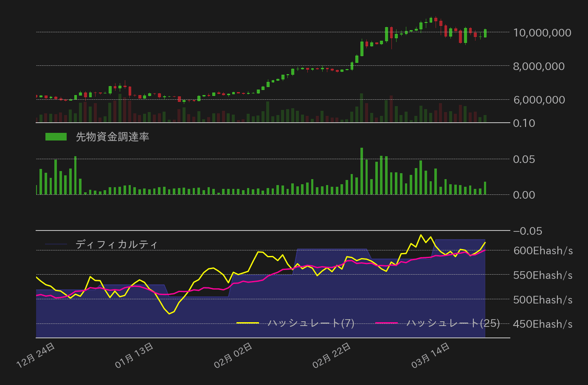Click the 8,000,000 price axis label

pos(539,66)
